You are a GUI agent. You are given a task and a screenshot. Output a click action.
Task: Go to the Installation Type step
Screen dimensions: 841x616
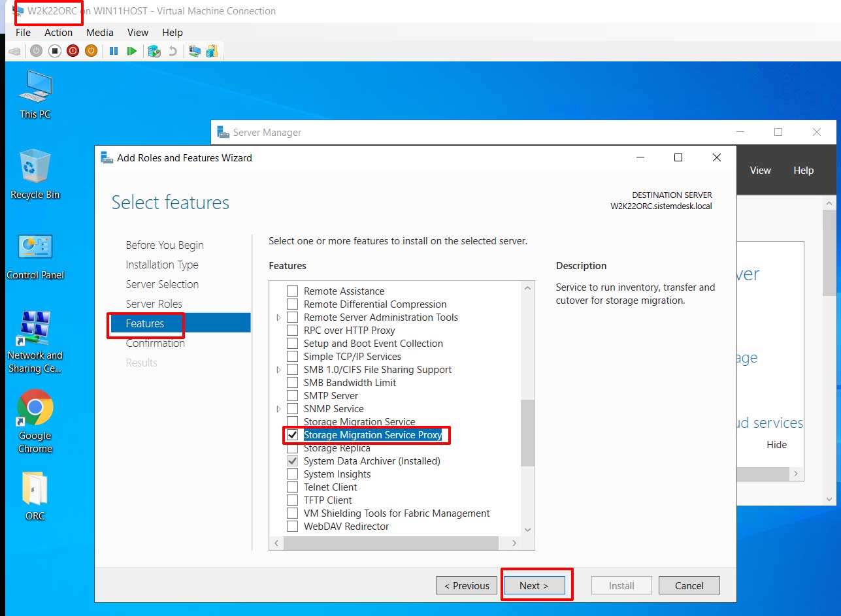[x=162, y=265]
